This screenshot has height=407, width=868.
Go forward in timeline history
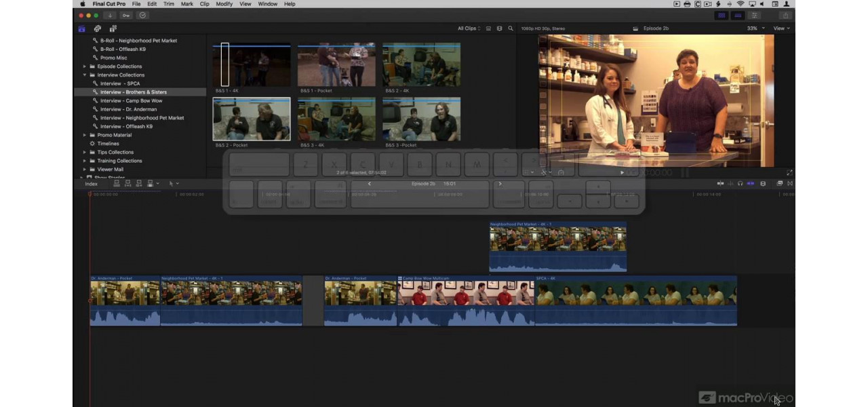tap(500, 183)
